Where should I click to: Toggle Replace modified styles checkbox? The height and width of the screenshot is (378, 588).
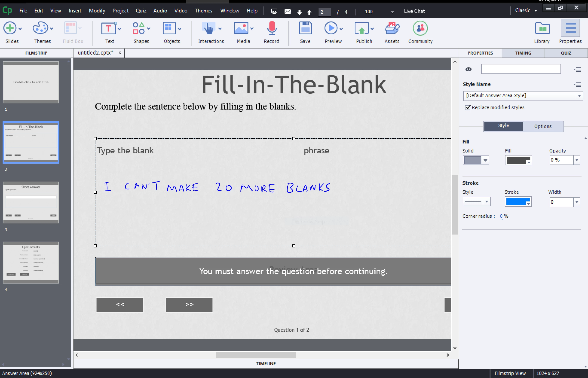pos(468,108)
